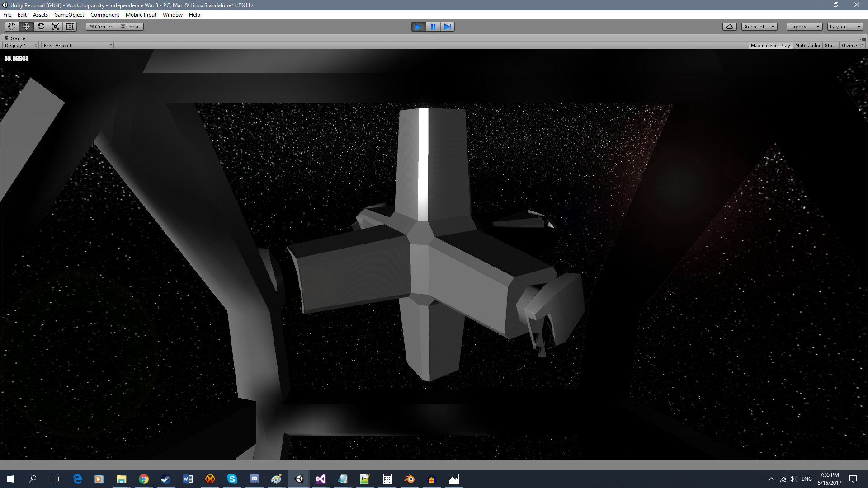Open Game panel options menu
Screen dimensions: 868x488
[863, 39]
